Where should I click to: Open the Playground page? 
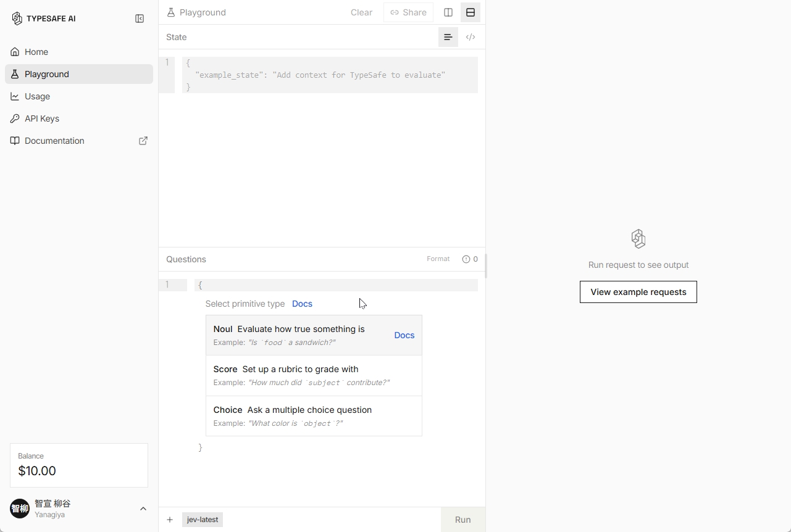tap(79, 74)
